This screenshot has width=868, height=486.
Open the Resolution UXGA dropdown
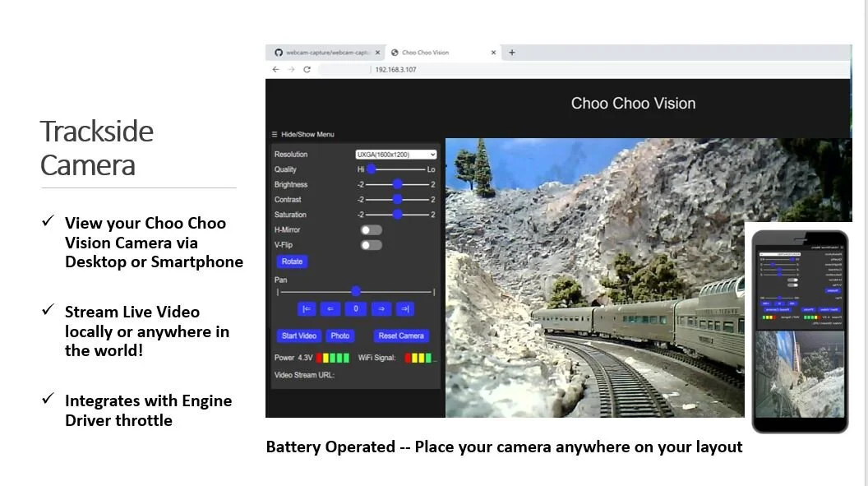pos(396,155)
